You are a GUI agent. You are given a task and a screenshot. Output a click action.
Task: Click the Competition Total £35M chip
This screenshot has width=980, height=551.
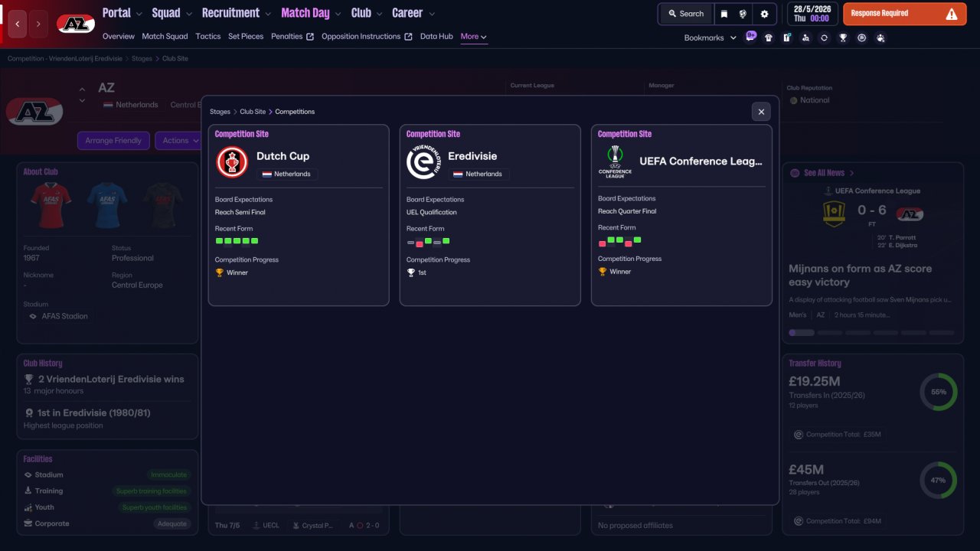[x=838, y=435]
